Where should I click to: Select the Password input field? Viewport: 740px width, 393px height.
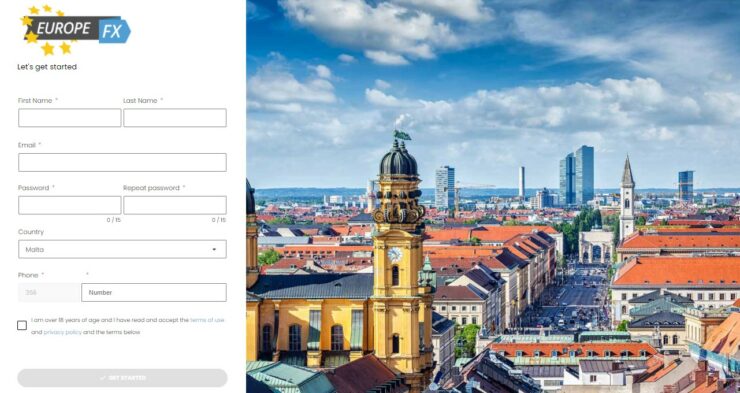tap(70, 205)
